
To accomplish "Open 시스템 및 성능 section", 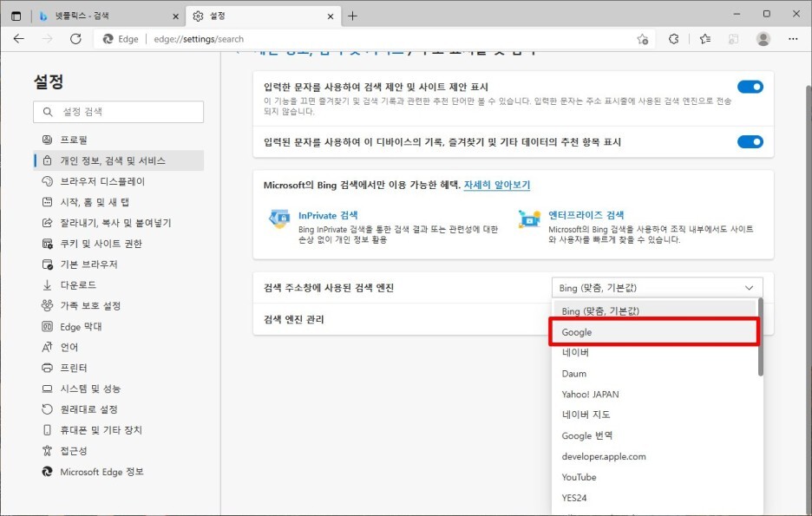I will pyautogui.click(x=119, y=389).
